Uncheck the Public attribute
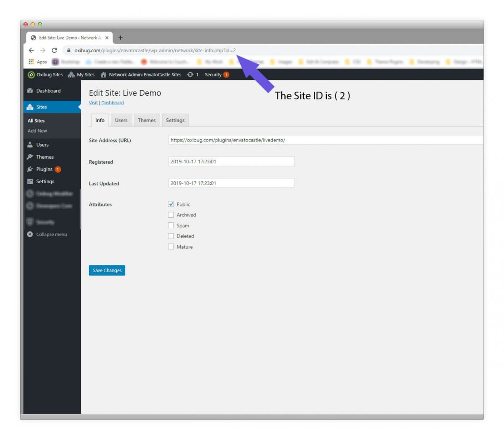 pyautogui.click(x=171, y=204)
